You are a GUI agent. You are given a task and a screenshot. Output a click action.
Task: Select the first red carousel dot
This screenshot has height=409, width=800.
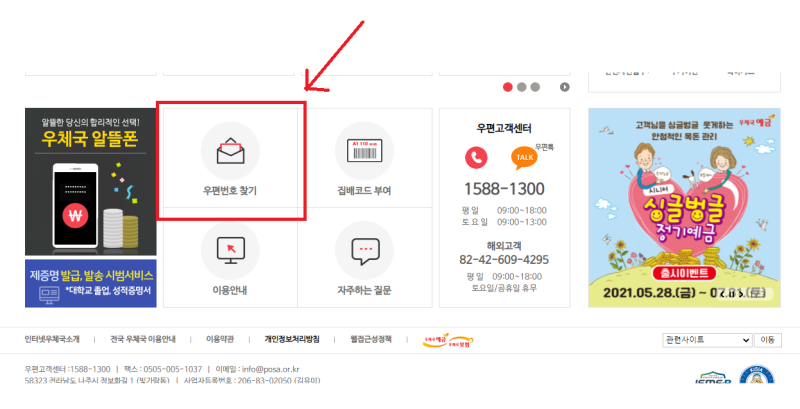pos(508,87)
